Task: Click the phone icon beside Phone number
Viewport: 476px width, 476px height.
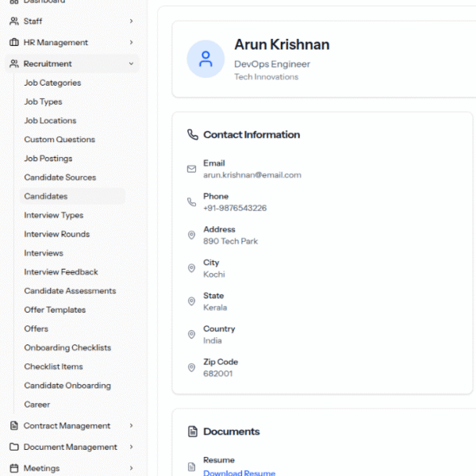Action: [x=191, y=202]
